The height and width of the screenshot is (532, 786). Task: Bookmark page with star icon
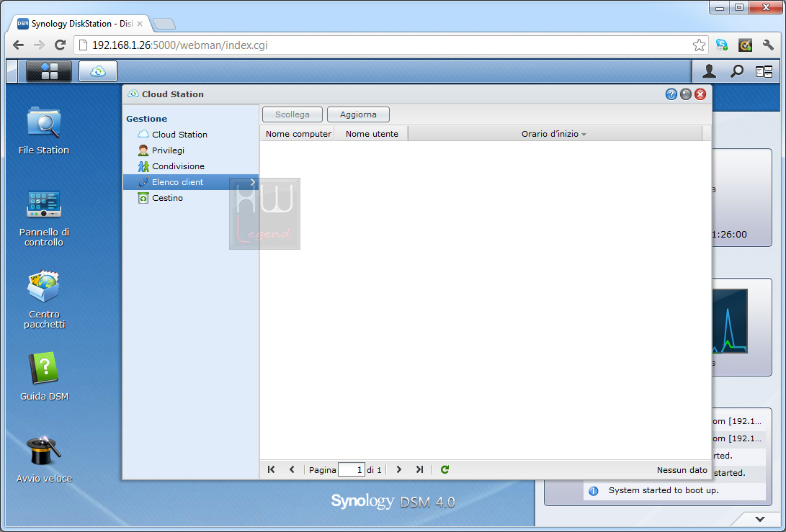[x=699, y=45]
